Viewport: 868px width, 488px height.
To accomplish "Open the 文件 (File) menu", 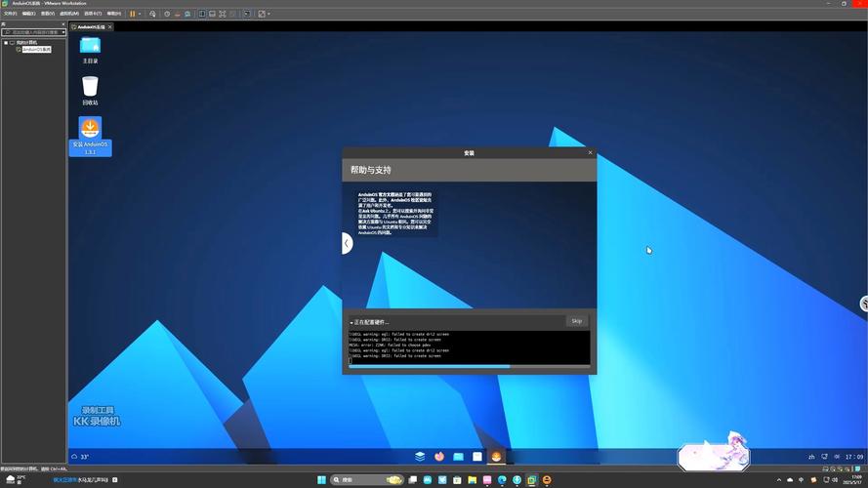I will [x=10, y=14].
